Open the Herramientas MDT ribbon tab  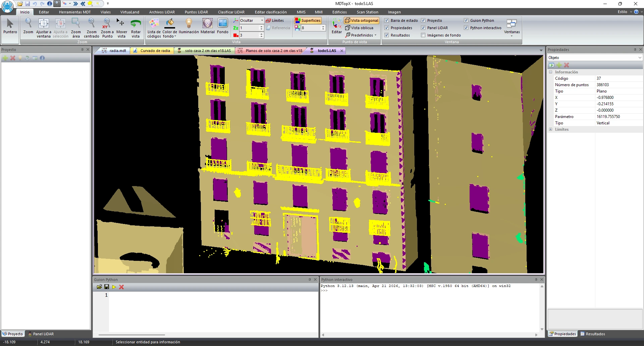click(75, 12)
